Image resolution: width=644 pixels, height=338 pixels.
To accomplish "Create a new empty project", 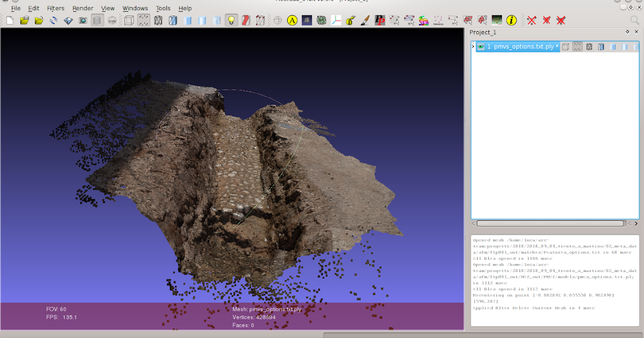I will click(10, 20).
